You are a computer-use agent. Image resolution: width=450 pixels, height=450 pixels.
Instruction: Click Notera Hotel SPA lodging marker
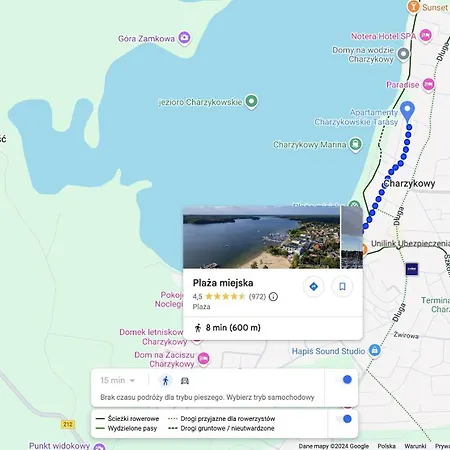425,36
